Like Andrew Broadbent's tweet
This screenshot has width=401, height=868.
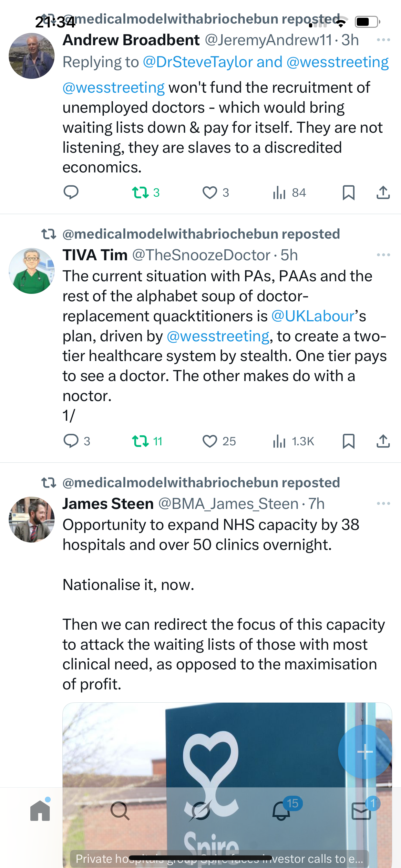[x=210, y=192]
